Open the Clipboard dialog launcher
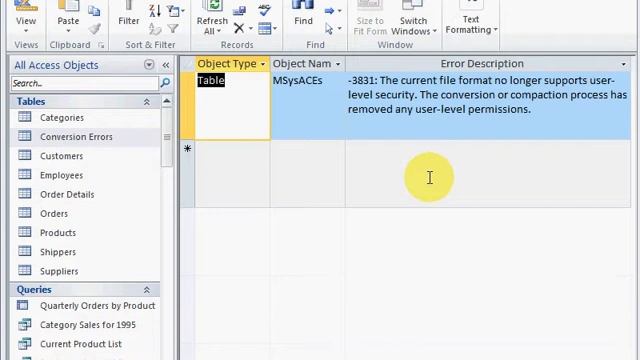The width and height of the screenshot is (640, 360). [x=101, y=45]
